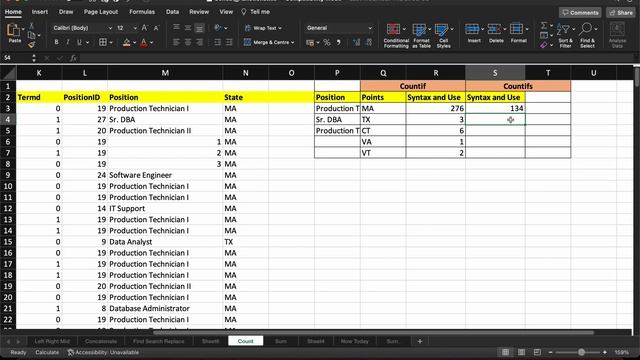The height and width of the screenshot is (360, 640).
Task: Switch to the Sheet4 sheet tab
Action: click(316, 341)
